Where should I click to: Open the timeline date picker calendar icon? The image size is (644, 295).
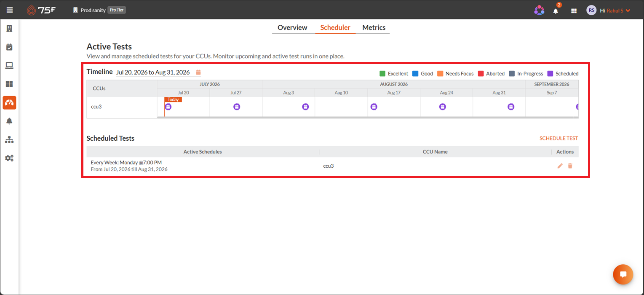click(x=198, y=72)
